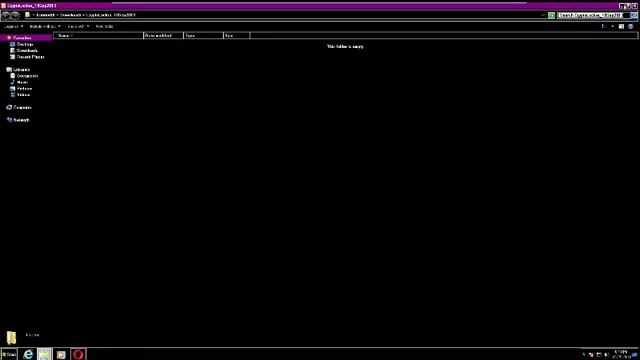Go back with the Back arrow button

pos(6,15)
